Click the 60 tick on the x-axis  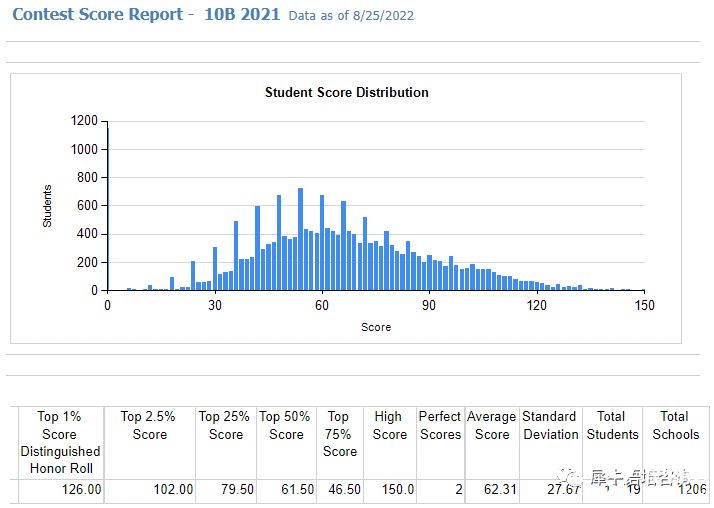coord(322,306)
